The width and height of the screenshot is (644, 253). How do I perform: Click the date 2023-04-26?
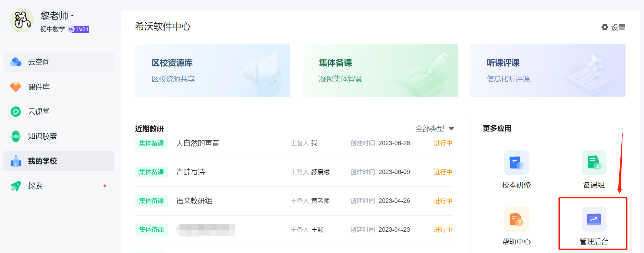[394, 201]
